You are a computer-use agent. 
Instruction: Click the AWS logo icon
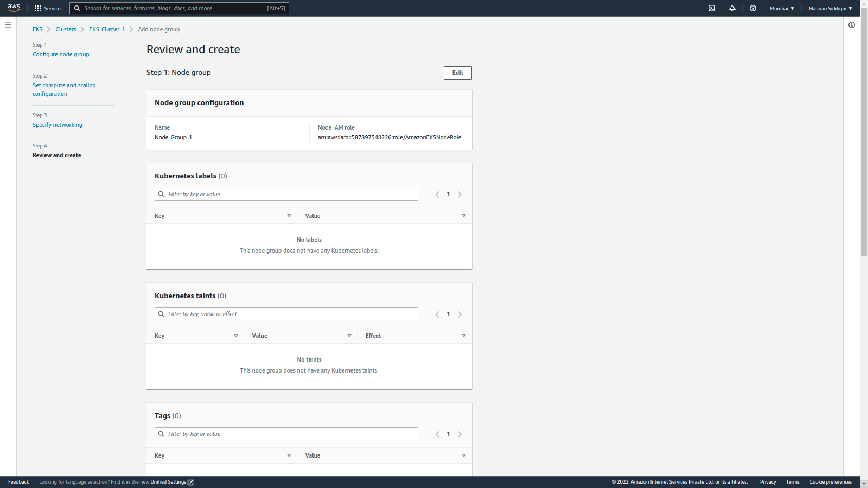click(14, 8)
